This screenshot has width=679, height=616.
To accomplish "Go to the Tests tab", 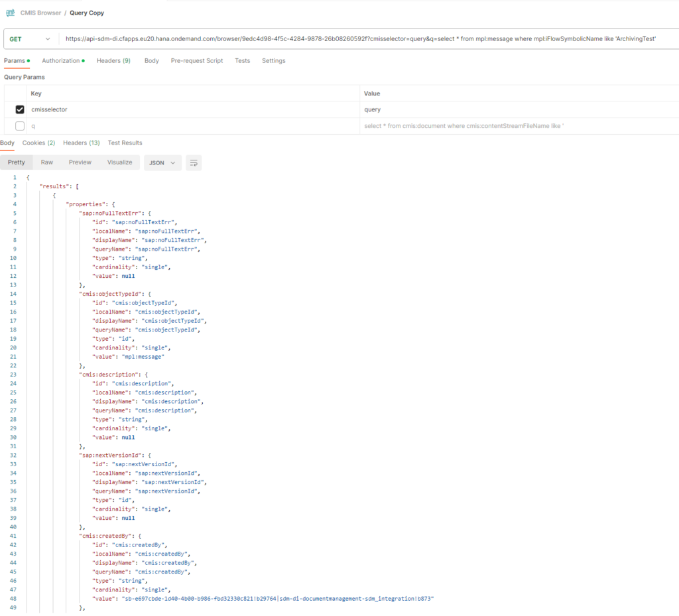I will point(242,61).
